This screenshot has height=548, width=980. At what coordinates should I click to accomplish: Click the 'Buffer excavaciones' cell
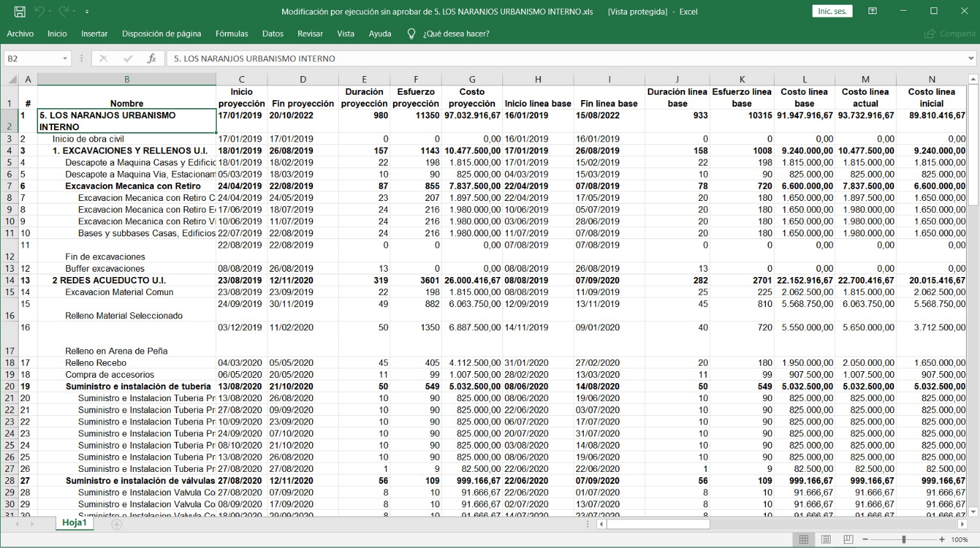coord(127,268)
